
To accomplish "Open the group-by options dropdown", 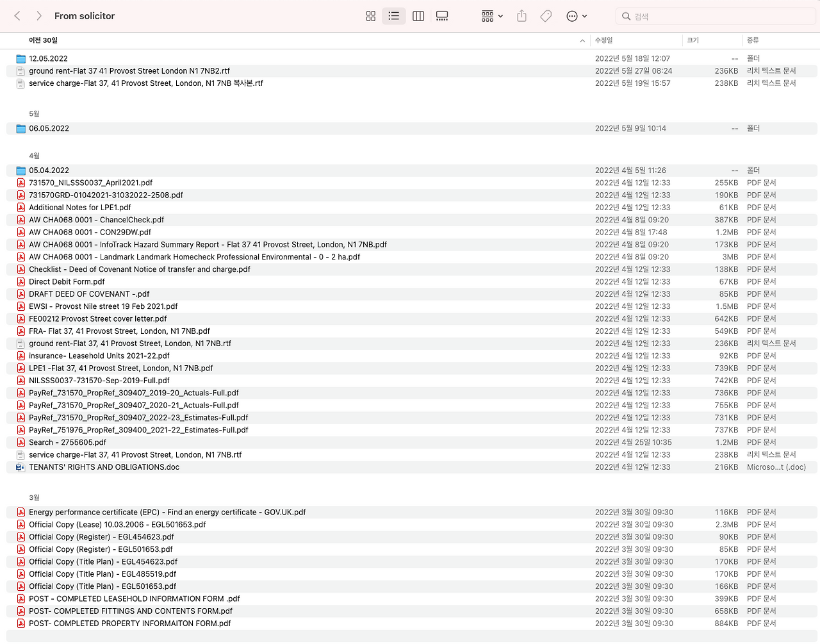I will [492, 16].
